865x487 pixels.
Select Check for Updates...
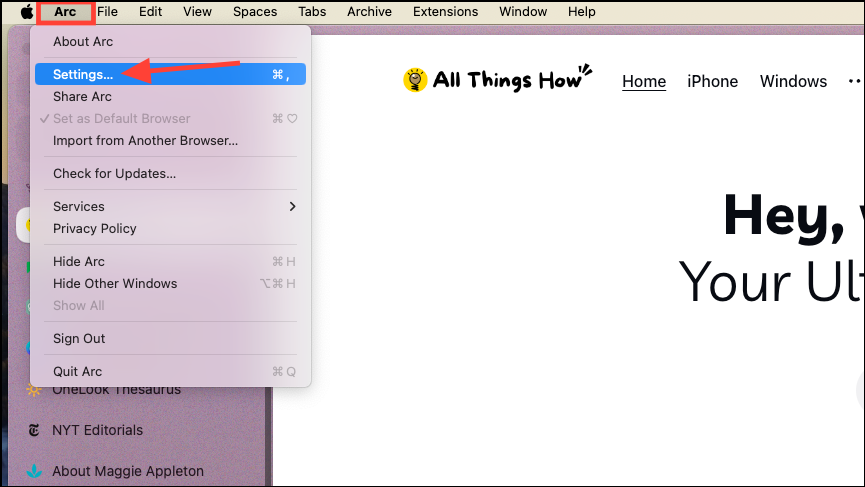[170, 174]
